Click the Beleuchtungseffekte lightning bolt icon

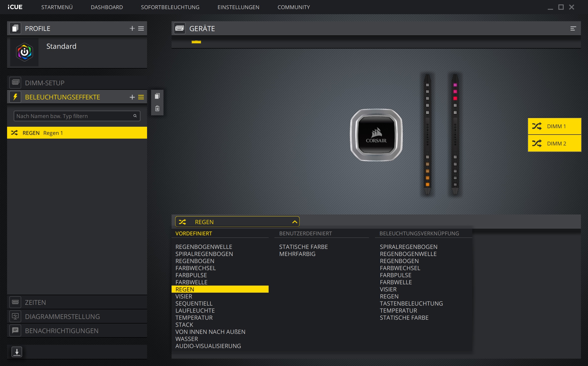coord(15,97)
